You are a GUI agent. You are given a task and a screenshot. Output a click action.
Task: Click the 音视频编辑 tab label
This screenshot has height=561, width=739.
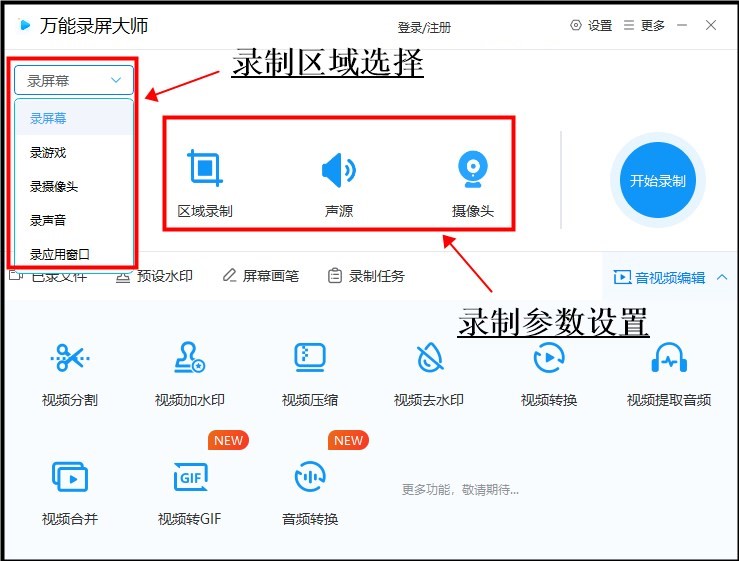coord(670,278)
